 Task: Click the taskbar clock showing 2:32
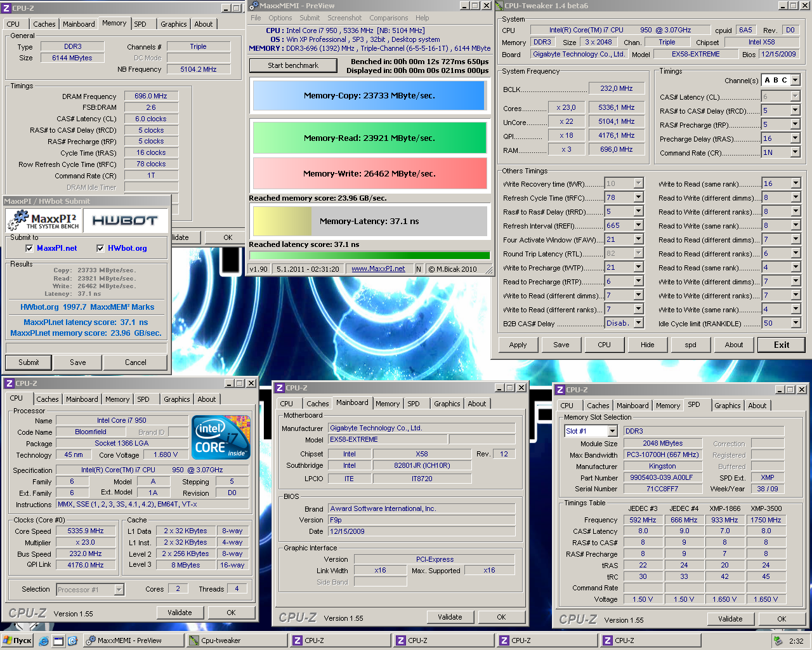click(796, 641)
